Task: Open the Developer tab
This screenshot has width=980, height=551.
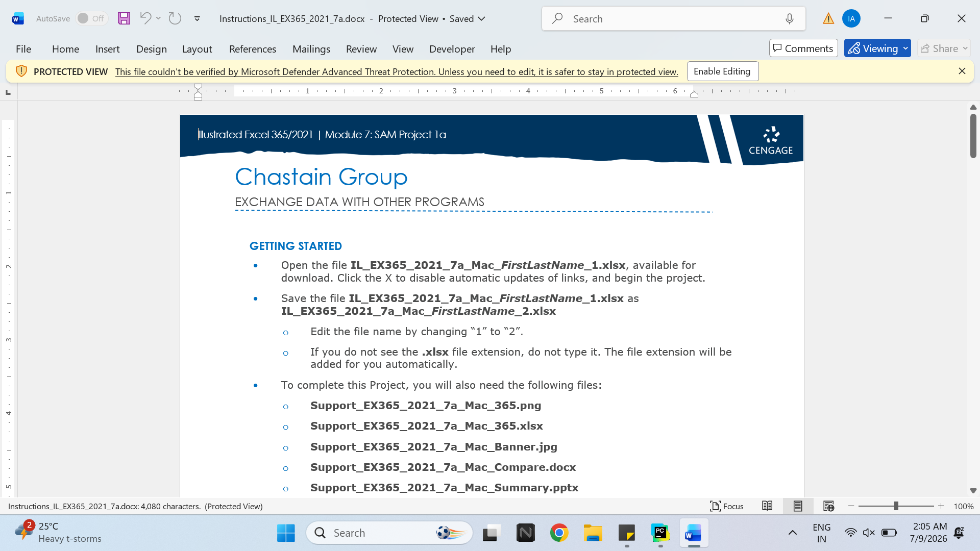Action: (452, 49)
